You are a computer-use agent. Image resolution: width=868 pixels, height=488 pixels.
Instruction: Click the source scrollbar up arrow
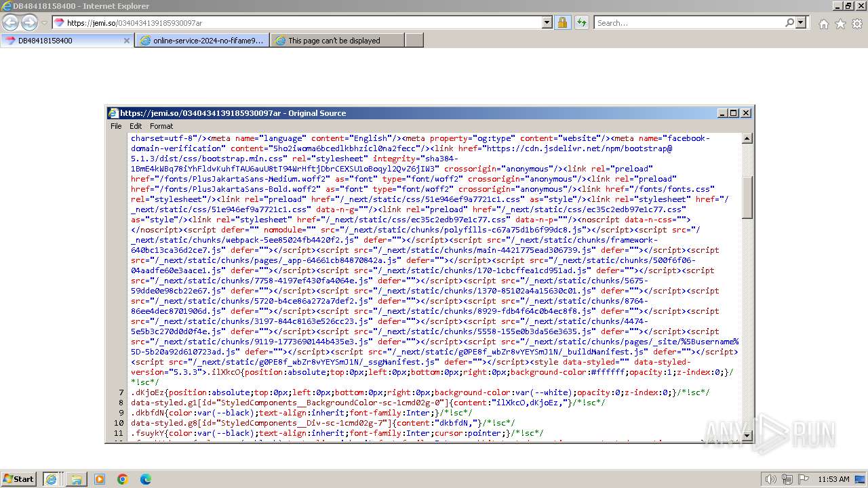[747, 139]
